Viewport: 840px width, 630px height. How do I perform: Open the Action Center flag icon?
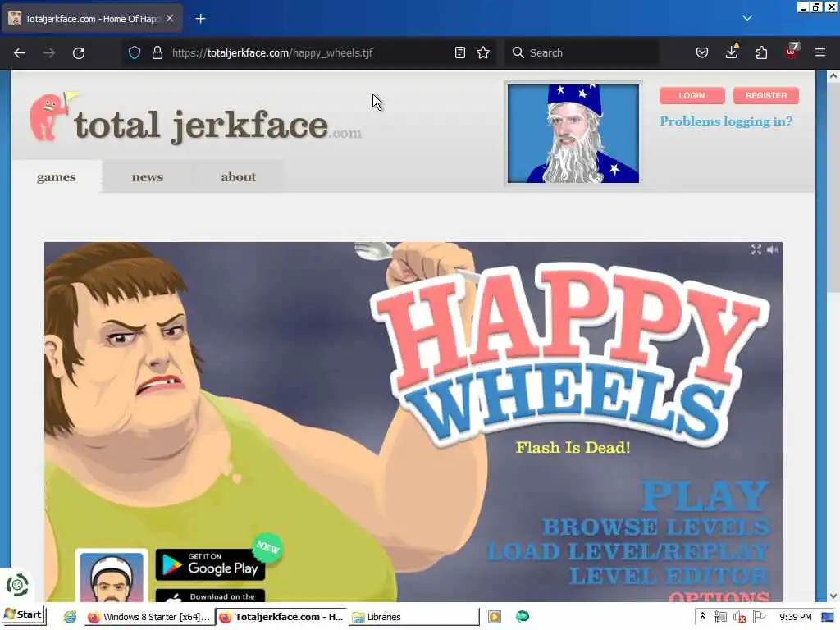click(x=759, y=617)
